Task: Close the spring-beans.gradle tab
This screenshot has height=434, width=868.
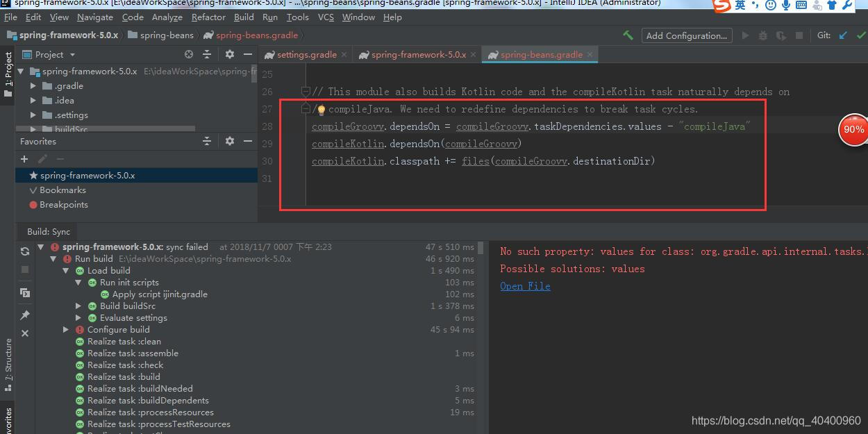Action: (590, 54)
